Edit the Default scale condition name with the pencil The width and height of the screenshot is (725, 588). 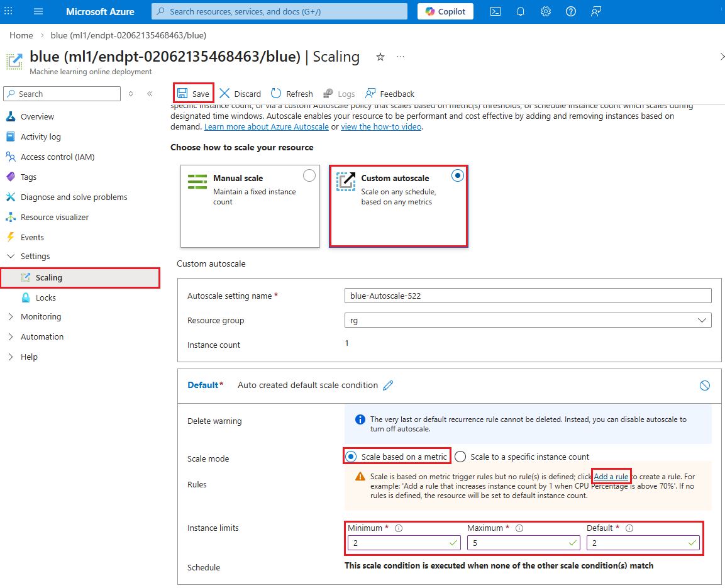pos(388,385)
